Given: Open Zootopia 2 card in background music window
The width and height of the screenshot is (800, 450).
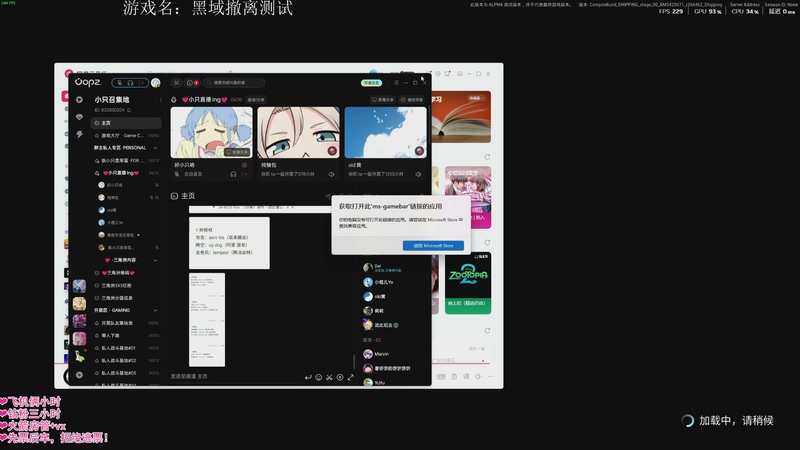Looking at the screenshot, I should click(468, 283).
